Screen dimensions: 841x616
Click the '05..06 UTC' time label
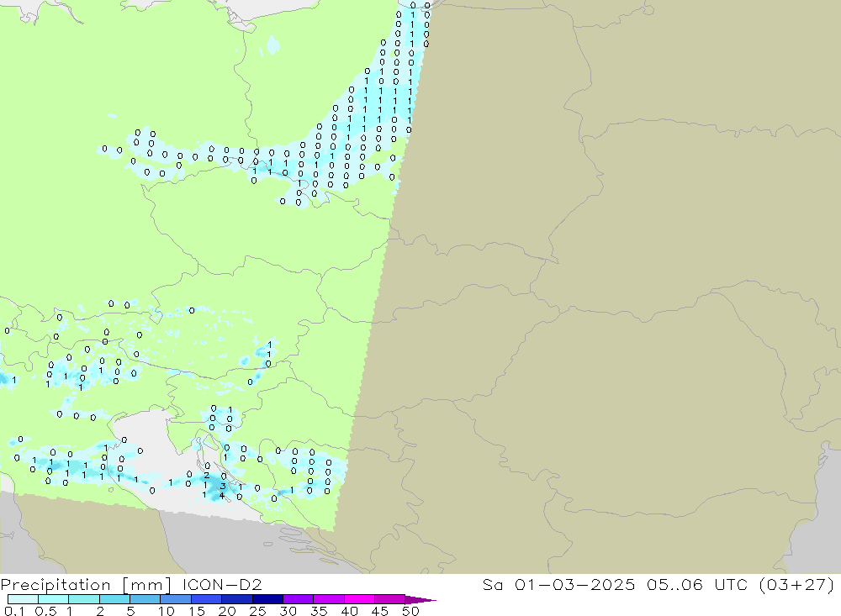(696, 584)
